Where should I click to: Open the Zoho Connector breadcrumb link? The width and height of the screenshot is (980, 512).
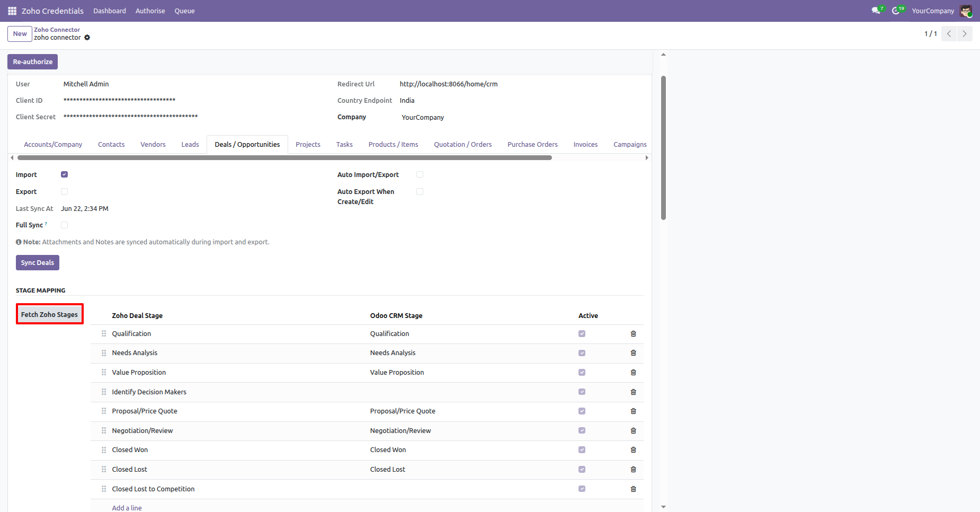[x=57, y=30]
